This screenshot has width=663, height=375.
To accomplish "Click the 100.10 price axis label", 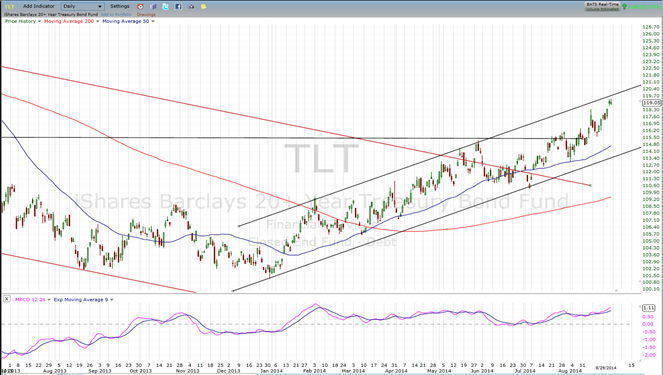I will (x=651, y=289).
